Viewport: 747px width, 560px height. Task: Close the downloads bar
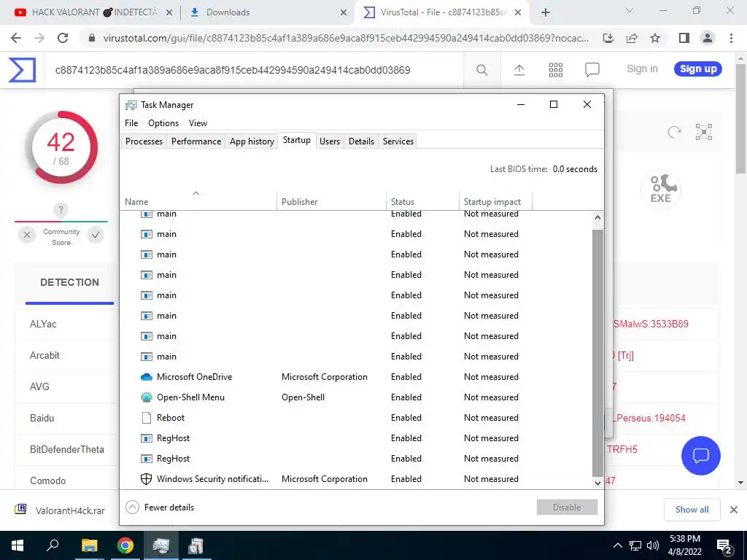point(734,510)
